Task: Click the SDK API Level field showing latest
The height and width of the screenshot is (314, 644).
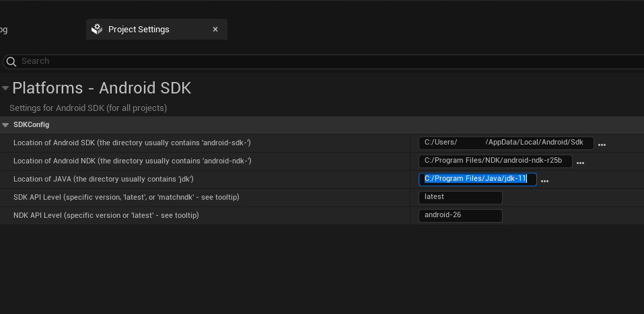Action: click(460, 198)
